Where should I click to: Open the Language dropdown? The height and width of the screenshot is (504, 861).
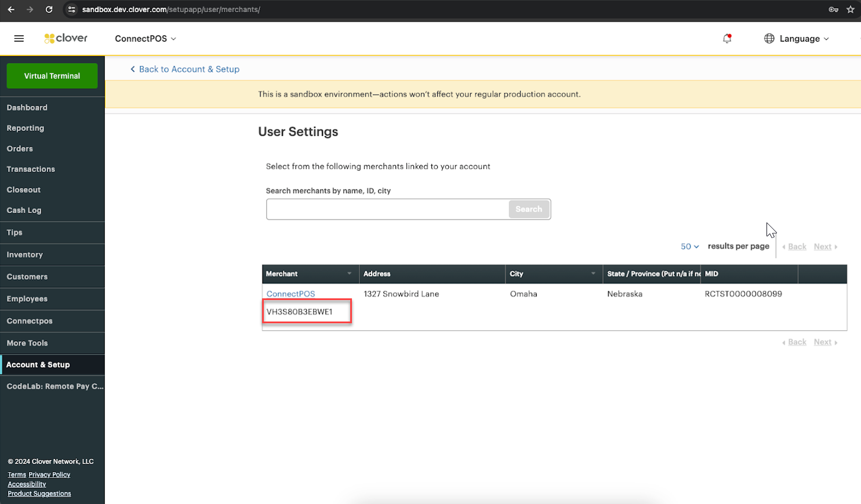click(x=804, y=38)
